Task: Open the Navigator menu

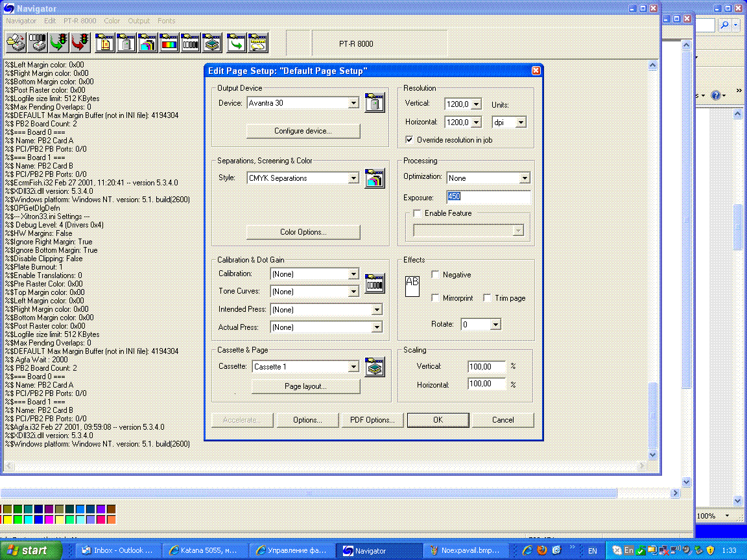Action: point(21,21)
